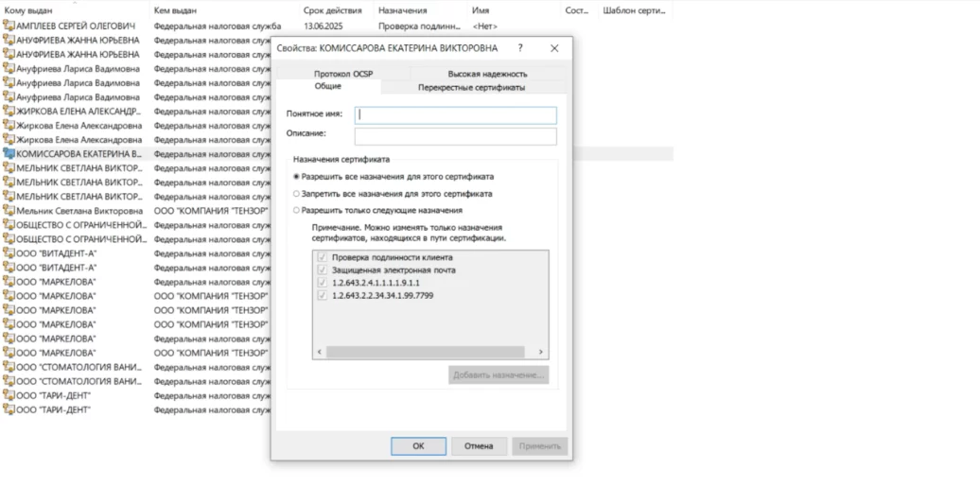The image size is (980, 504).
Task: Open the Высокая надежность tab
Action: pyautogui.click(x=487, y=74)
